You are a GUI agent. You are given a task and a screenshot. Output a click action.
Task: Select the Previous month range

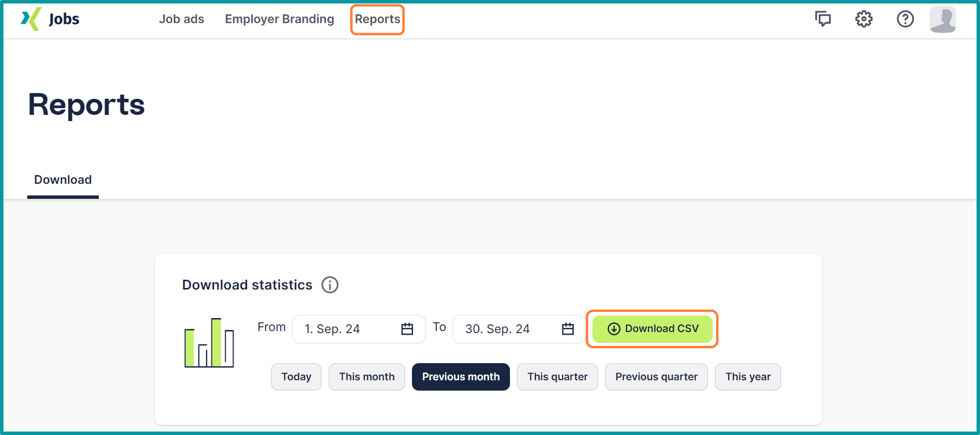coord(460,377)
